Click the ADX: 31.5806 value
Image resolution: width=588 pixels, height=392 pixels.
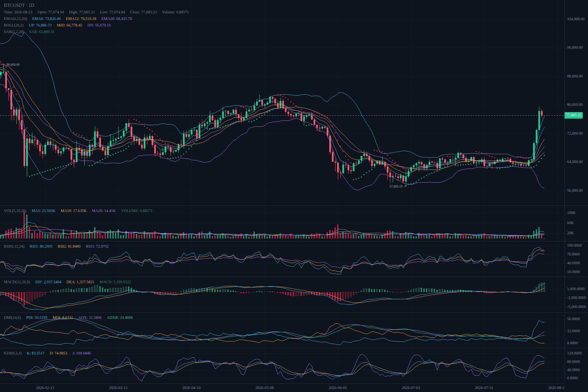(x=90, y=318)
